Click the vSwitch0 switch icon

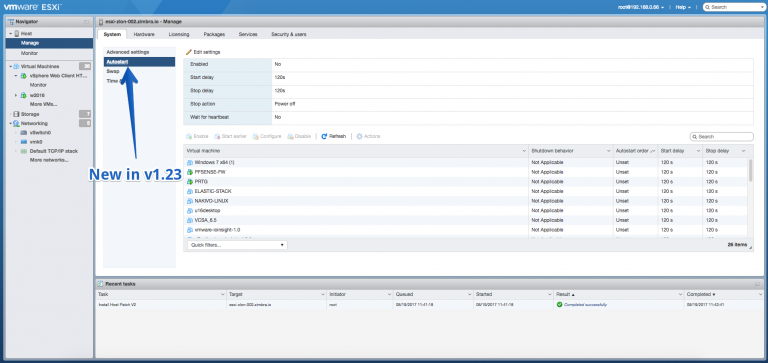click(x=24, y=133)
